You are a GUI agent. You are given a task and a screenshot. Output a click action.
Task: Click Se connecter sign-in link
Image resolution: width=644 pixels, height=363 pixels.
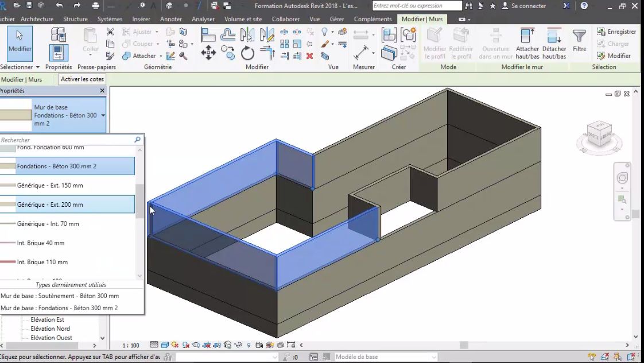[529, 6]
